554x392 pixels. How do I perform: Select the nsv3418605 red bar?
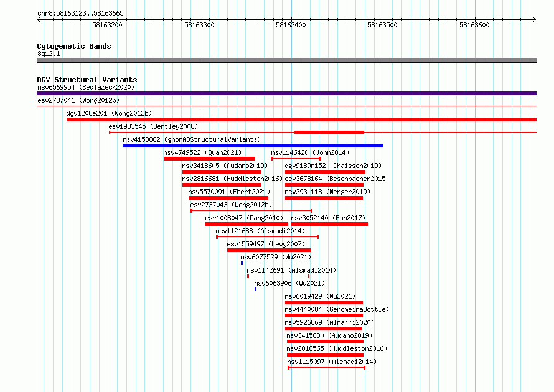pos(222,172)
